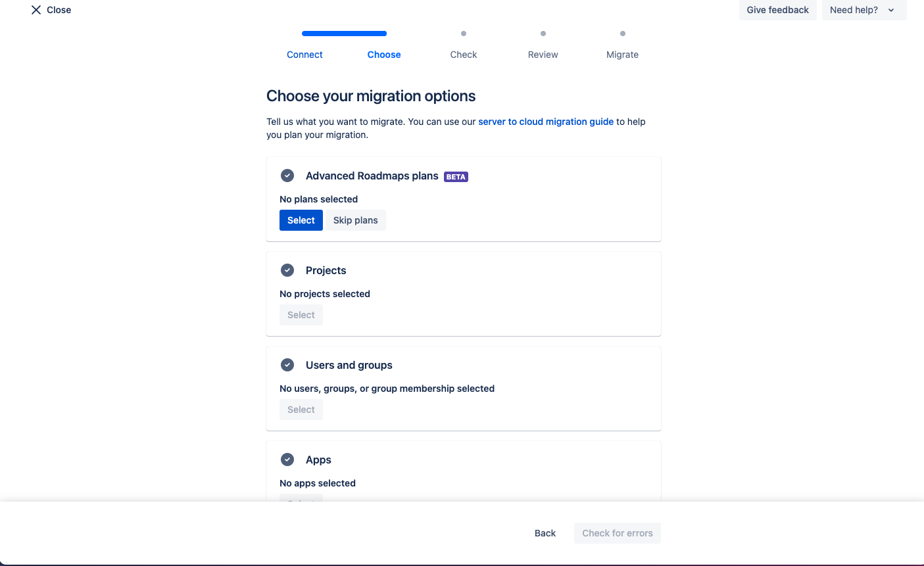This screenshot has width=924, height=566.
Task: Expand the Need help? dropdown
Action: (x=863, y=10)
